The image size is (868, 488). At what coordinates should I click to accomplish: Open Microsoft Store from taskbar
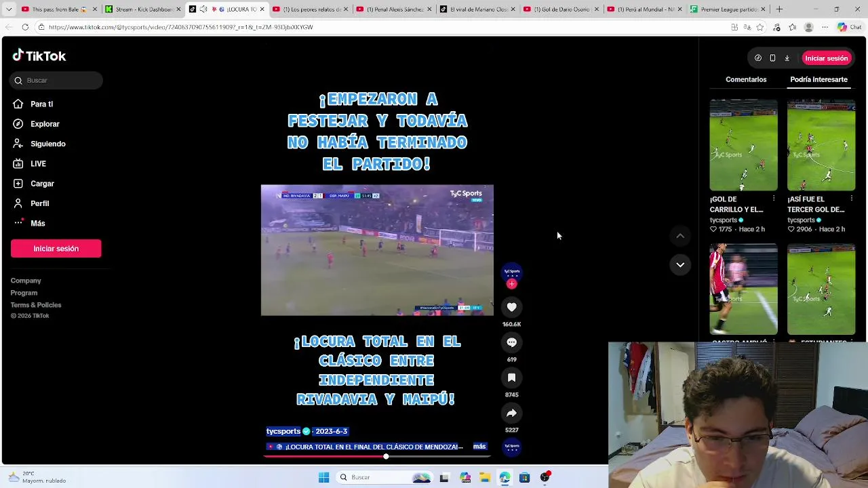pyautogui.click(x=524, y=477)
